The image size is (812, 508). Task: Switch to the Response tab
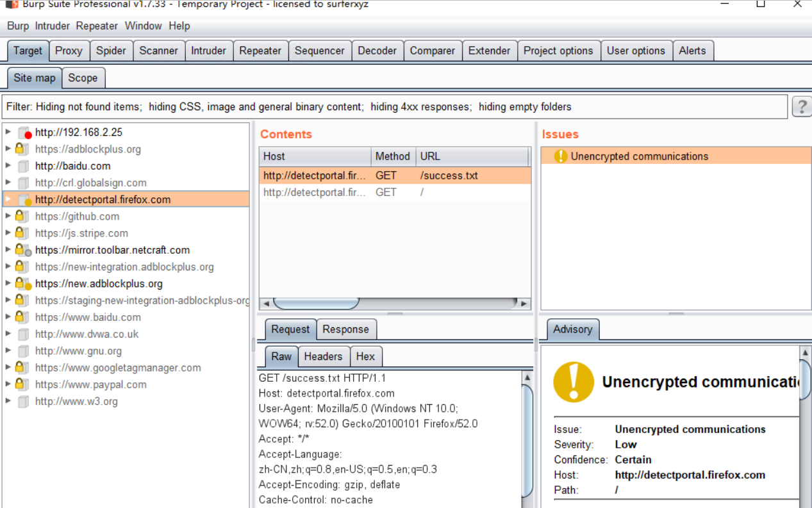click(x=345, y=329)
